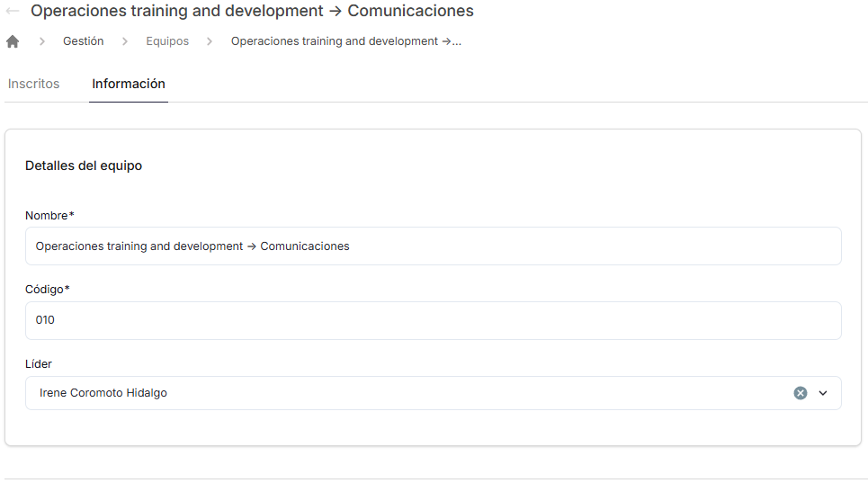Click the Código* field label

click(47, 290)
